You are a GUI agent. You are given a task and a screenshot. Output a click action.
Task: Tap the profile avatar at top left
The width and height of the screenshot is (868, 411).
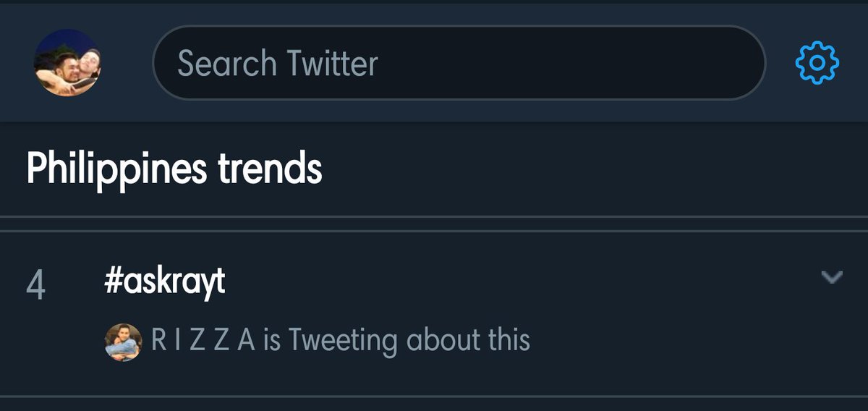tap(67, 62)
